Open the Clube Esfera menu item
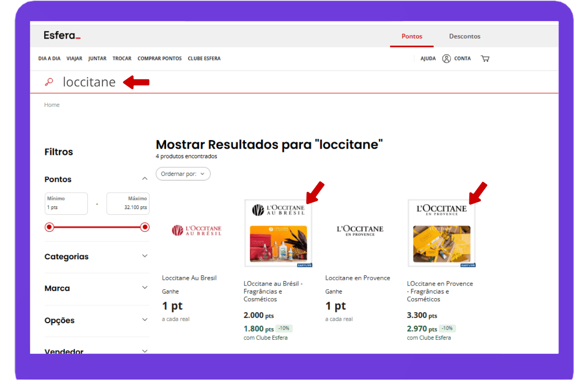Screen dimensions: 588x380 pos(204,59)
